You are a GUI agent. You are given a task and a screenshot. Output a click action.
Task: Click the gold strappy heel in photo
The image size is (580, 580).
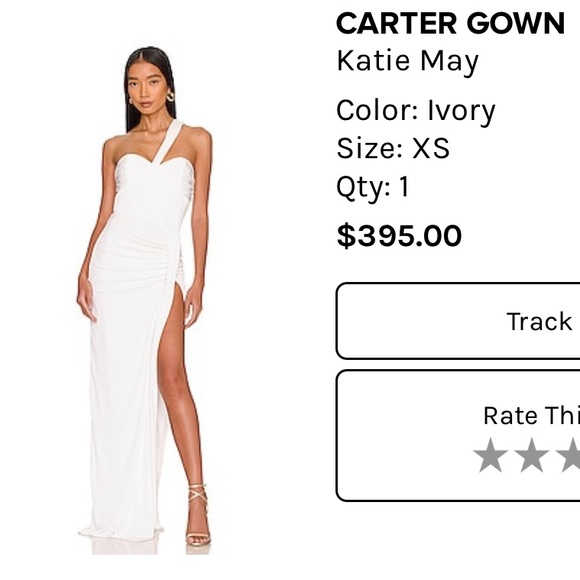click(x=198, y=516)
